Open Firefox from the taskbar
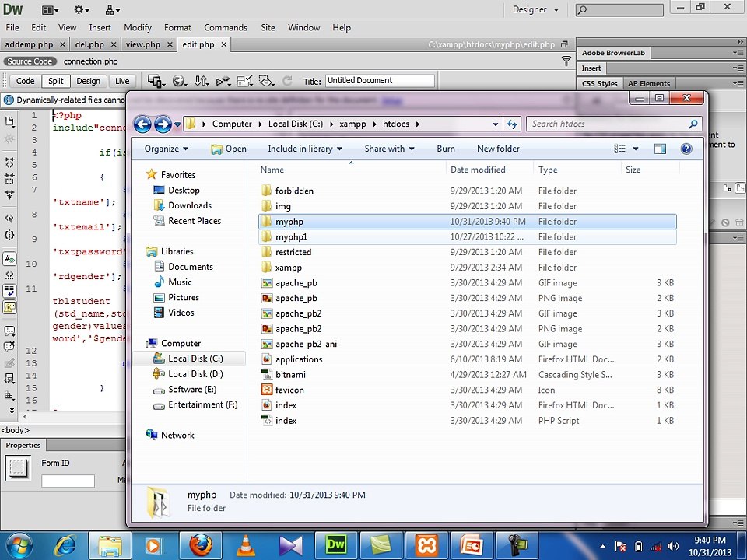 pyautogui.click(x=201, y=545)
